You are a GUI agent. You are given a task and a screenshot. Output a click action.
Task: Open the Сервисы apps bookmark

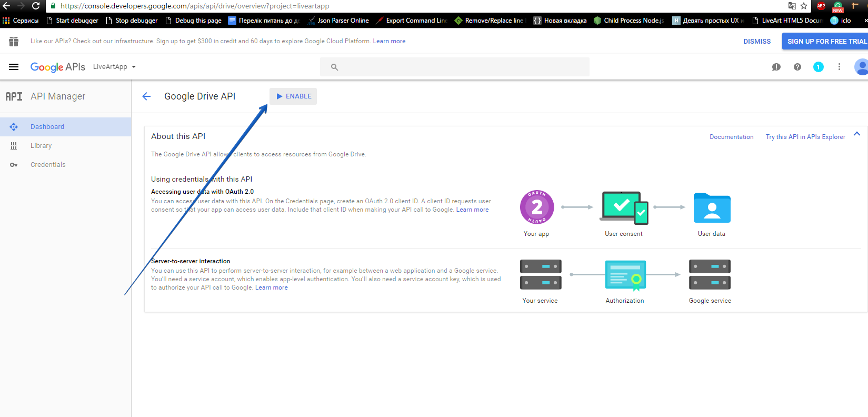coord(21,21)
